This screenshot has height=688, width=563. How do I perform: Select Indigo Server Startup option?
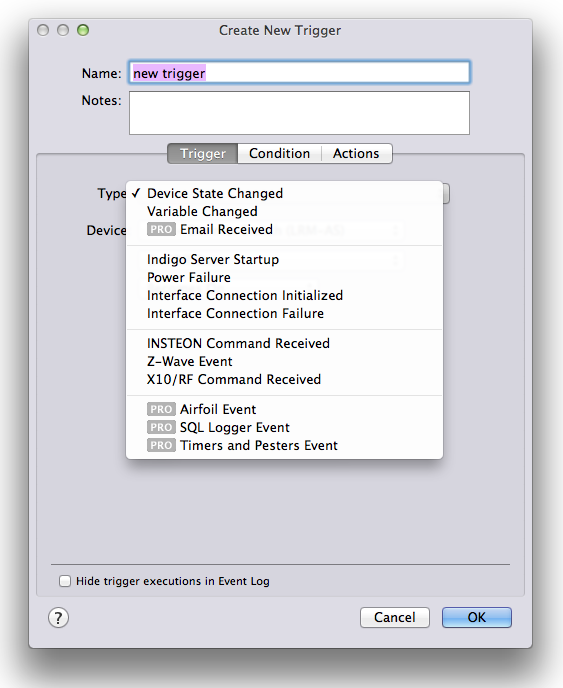[284, 259]
